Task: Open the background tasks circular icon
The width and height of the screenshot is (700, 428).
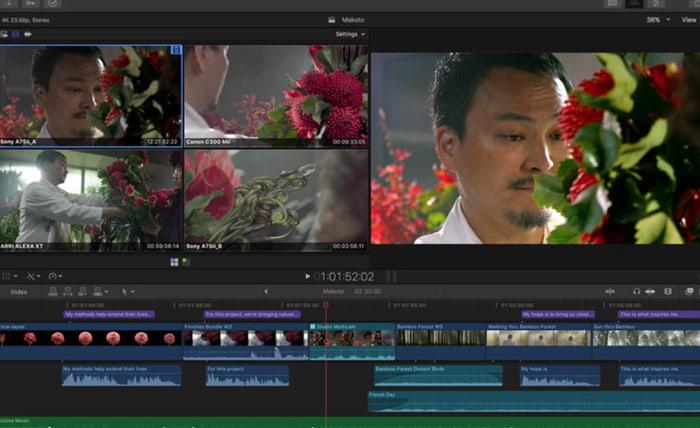Action: (53, 4)
